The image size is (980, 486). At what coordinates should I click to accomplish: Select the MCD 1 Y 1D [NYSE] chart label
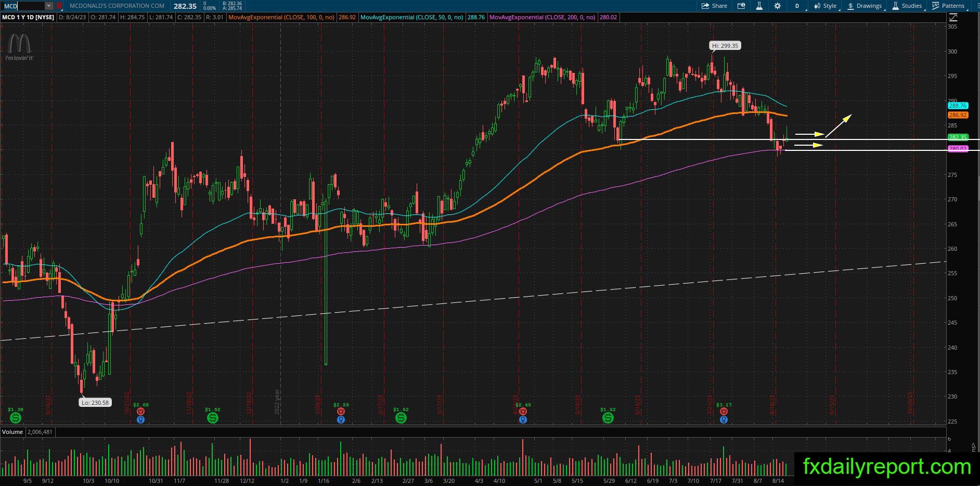click(28, 17)
